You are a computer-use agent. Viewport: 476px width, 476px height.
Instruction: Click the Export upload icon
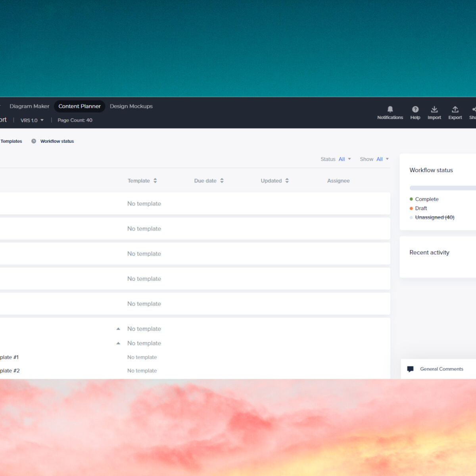tap(455, 109)
